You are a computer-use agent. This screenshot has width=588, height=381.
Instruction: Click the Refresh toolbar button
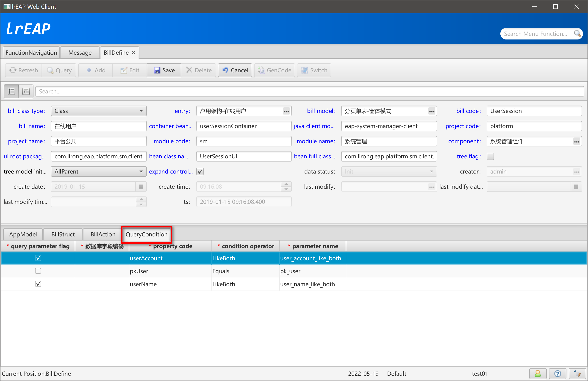(23, 70)
